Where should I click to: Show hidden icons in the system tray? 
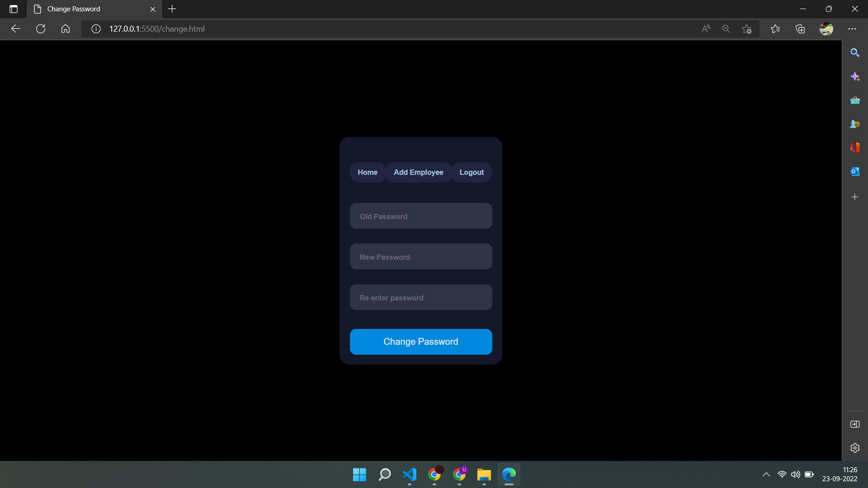(766, 474)
